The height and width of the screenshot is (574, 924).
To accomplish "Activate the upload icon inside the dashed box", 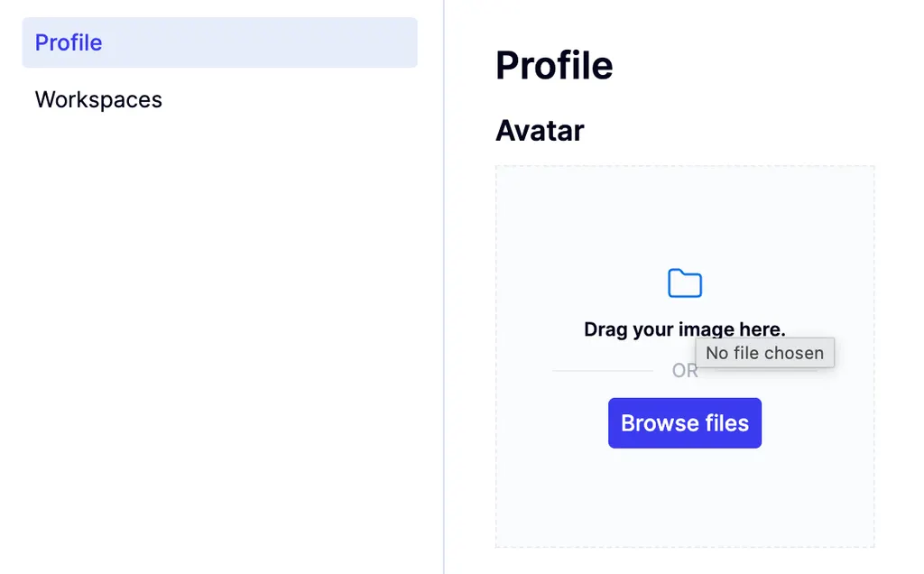I will click(x=684, y=282).
